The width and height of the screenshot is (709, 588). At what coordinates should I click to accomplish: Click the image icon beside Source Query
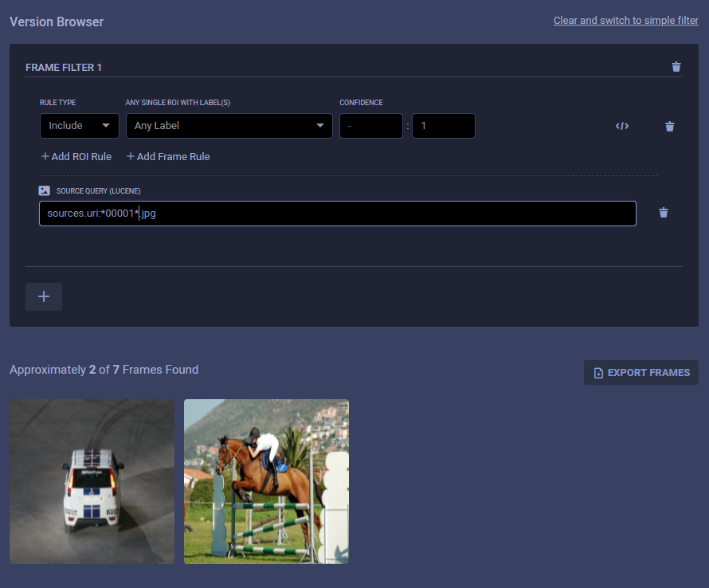pos(45,191)
